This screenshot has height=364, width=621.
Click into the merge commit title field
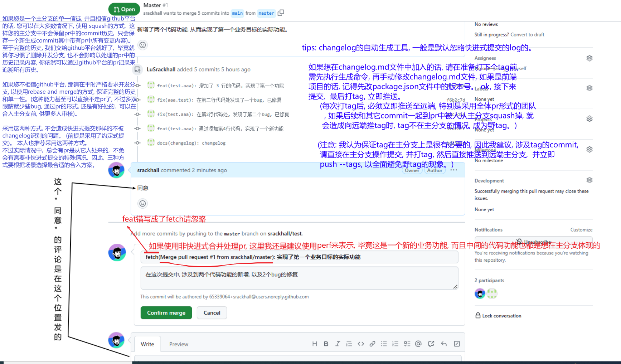tap(299, 257)
